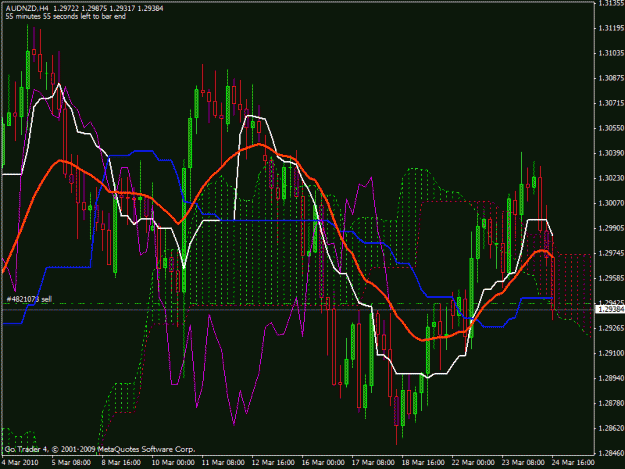Click the 1.30715 price axis label

click(610, 103)
